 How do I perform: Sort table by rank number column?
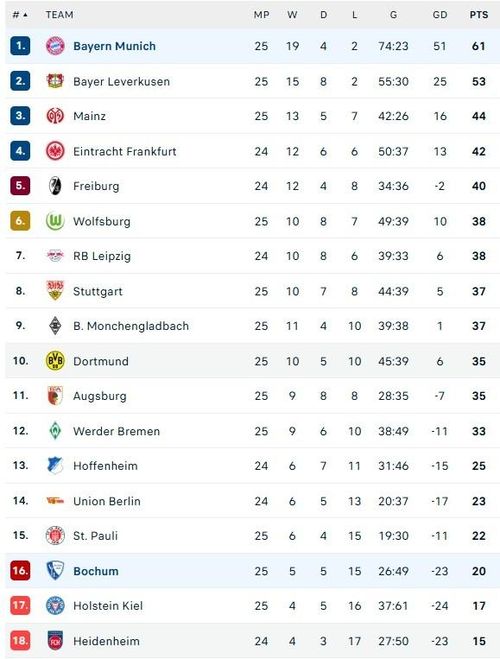pos(20,15)
